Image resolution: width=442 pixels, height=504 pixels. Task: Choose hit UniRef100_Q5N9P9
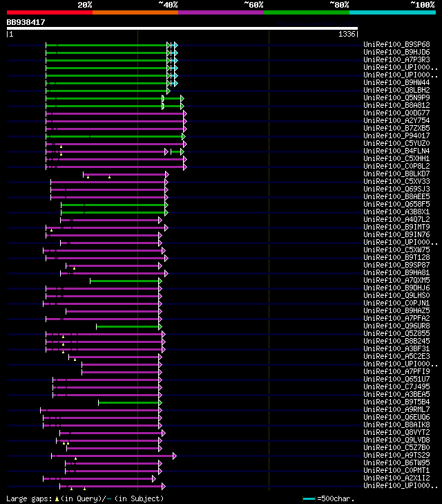(396, 97)
